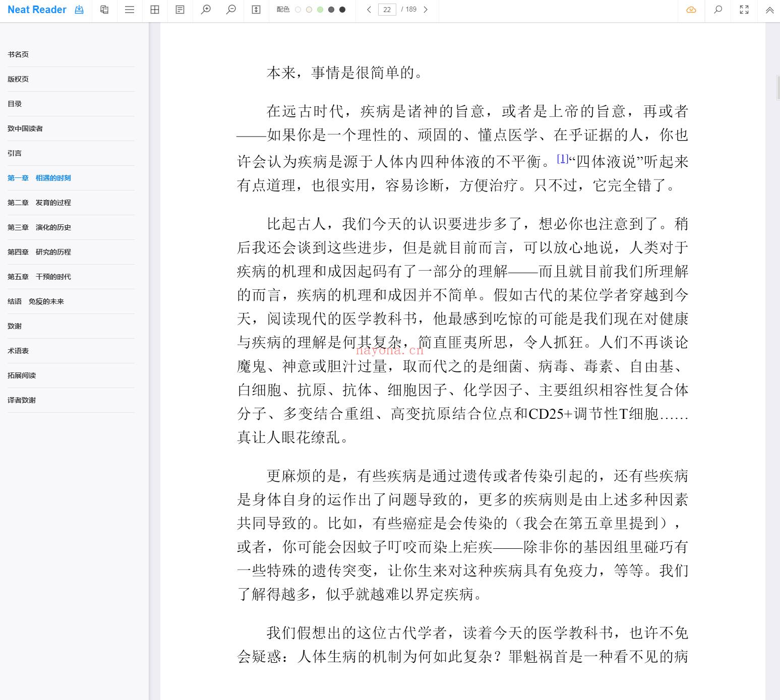This screenshot has height=700, width=780.
Task: Select 第二章 发育的过程 in contents
Action: pyautogui.click(x=71, y=203)
